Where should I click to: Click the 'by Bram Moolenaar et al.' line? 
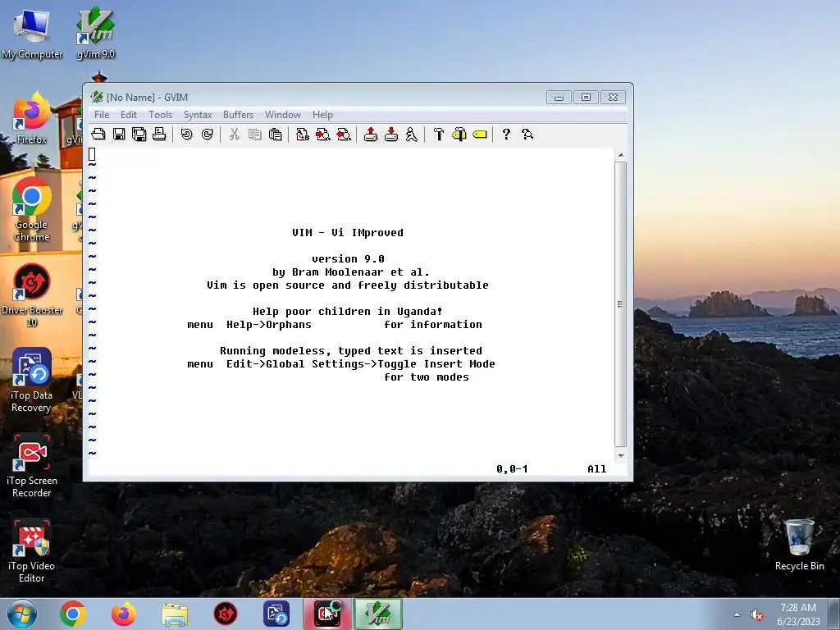[351, 272]
